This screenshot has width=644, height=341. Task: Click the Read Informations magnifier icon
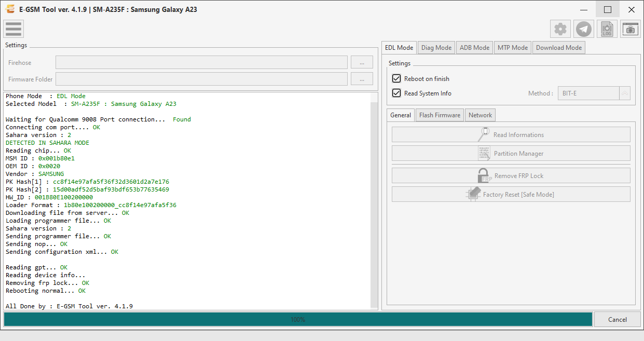[484, 134]
